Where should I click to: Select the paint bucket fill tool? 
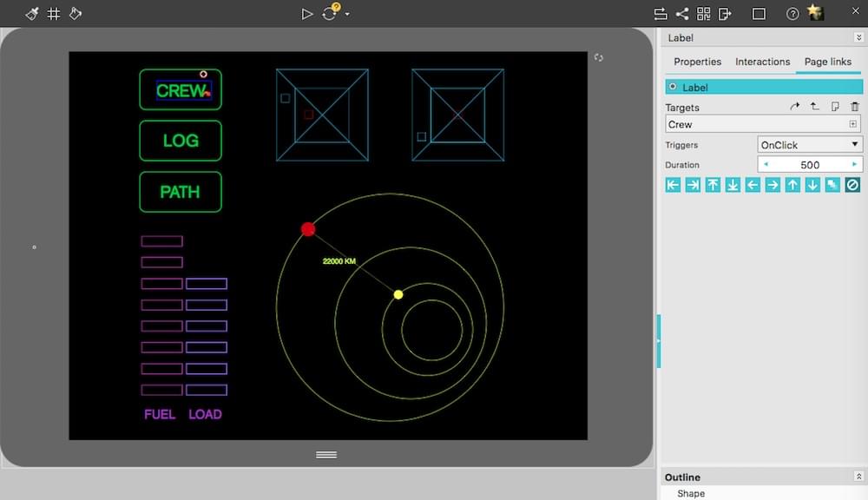coord(76,13)
